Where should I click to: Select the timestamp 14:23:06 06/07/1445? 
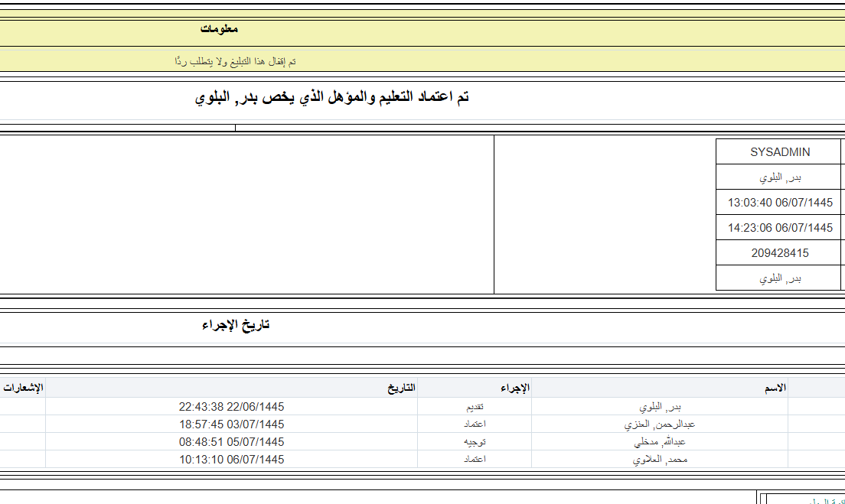[780, 228]
